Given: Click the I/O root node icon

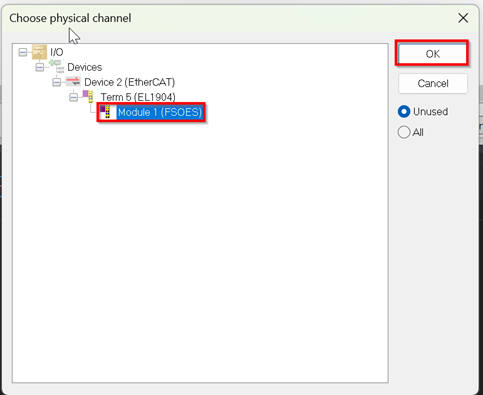Looking at the screenshot, I should click(x=39, y=52).
